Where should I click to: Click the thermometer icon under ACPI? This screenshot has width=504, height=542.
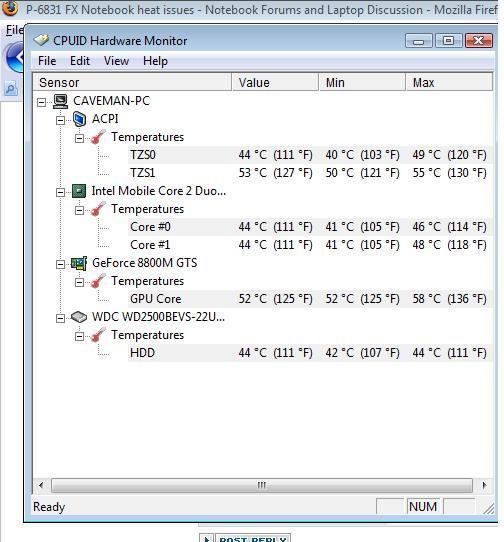click(98, 137)
